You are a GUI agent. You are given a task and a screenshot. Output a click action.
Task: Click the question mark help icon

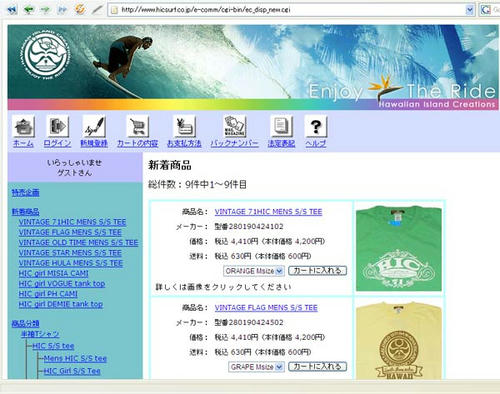point(316,127)
